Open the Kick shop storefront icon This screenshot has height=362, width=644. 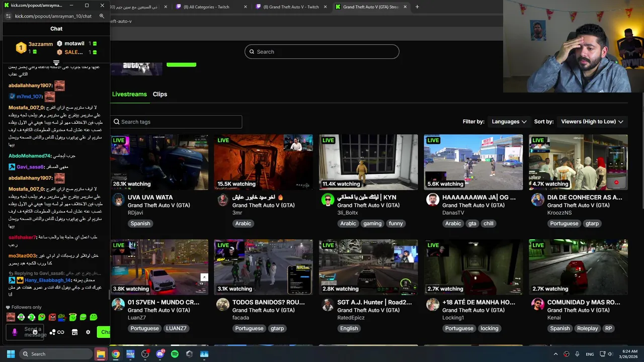(x=74, y=332)
